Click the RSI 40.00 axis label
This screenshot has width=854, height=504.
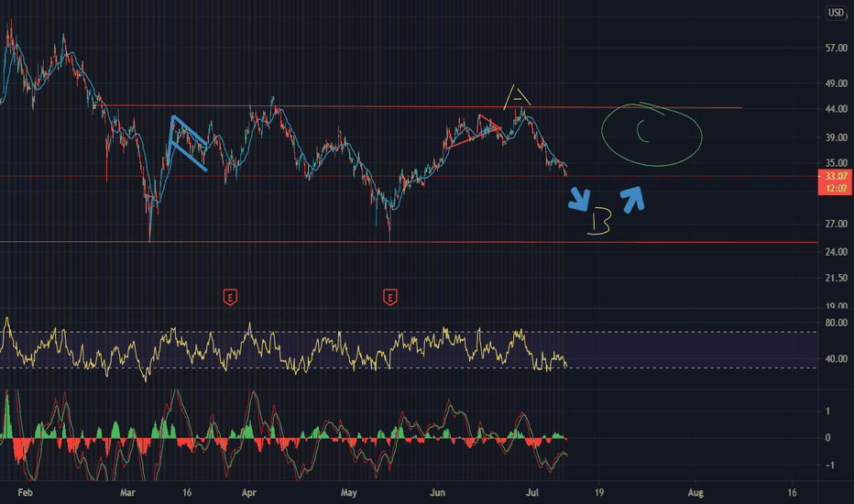pos(836,358)
